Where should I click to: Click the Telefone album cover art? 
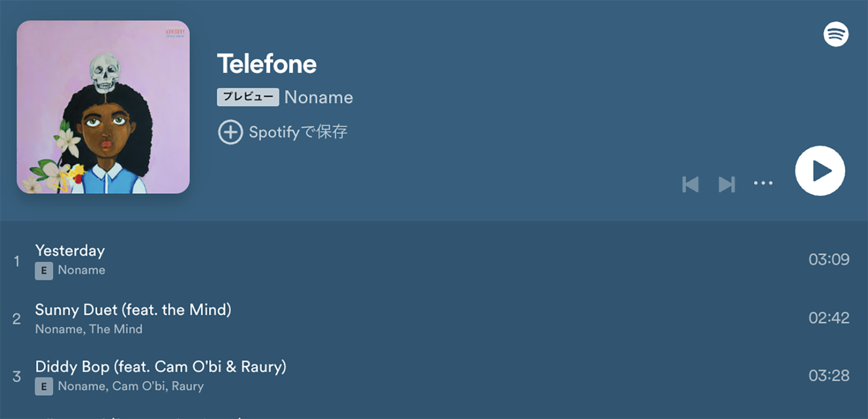103,107
